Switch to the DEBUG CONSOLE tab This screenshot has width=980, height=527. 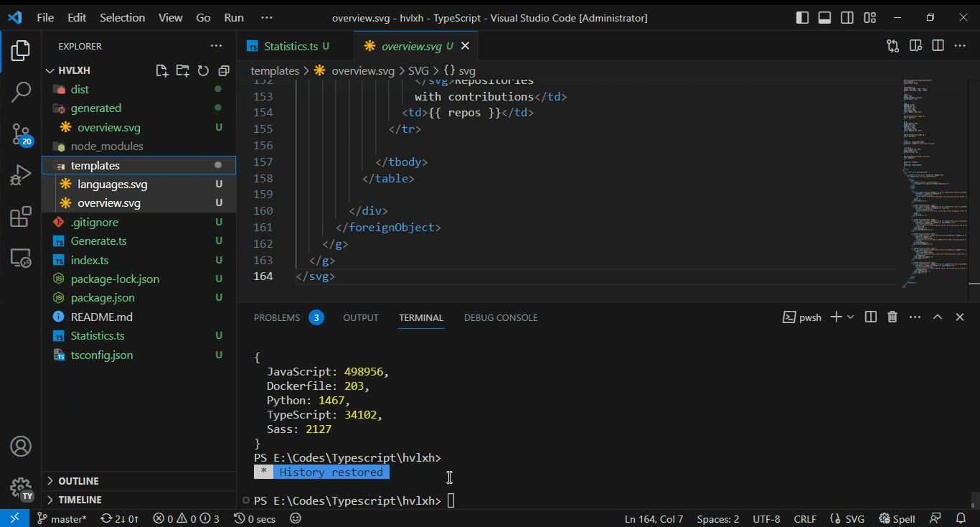pyautogui.click(x=501, y=317)
